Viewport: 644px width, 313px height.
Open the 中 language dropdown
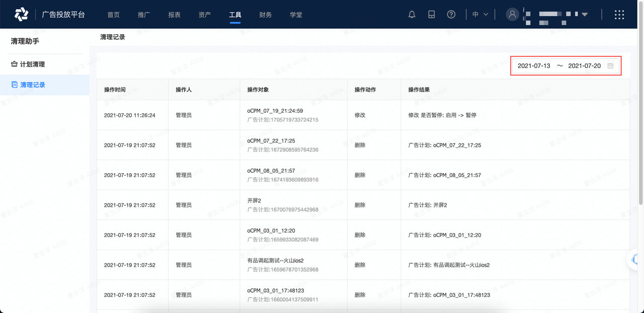point(479,14)
